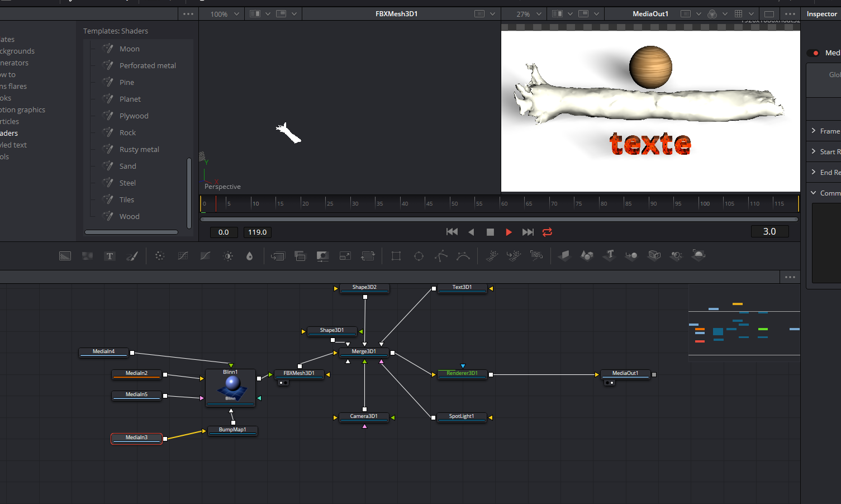Add a Background node from the toolbar
The height and width of the screenshot is (504, 841).
[65, 256]
